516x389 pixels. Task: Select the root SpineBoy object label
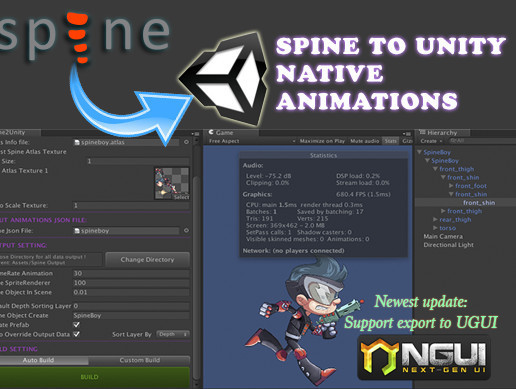click(x=437, y=152)
